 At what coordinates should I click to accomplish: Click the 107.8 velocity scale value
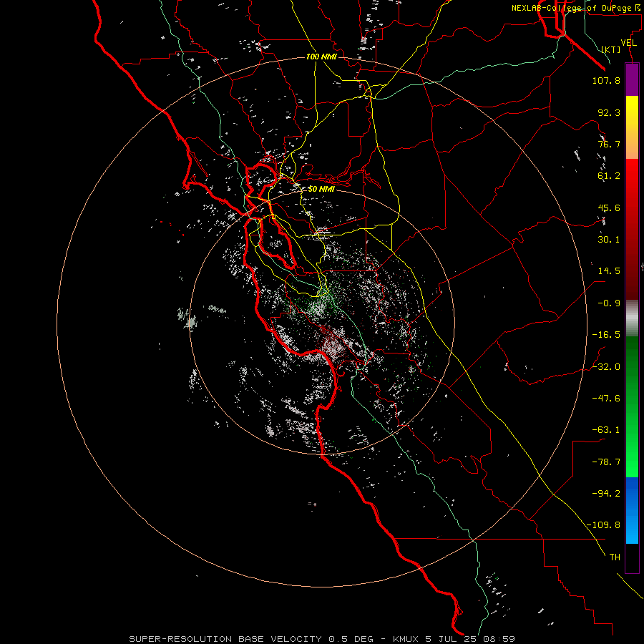pos(606,80)
